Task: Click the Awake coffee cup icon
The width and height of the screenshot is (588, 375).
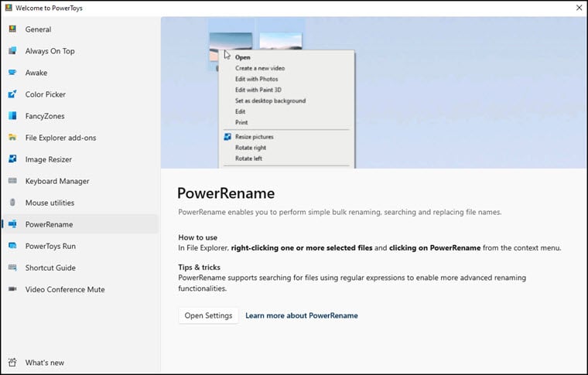Action: 12,73
